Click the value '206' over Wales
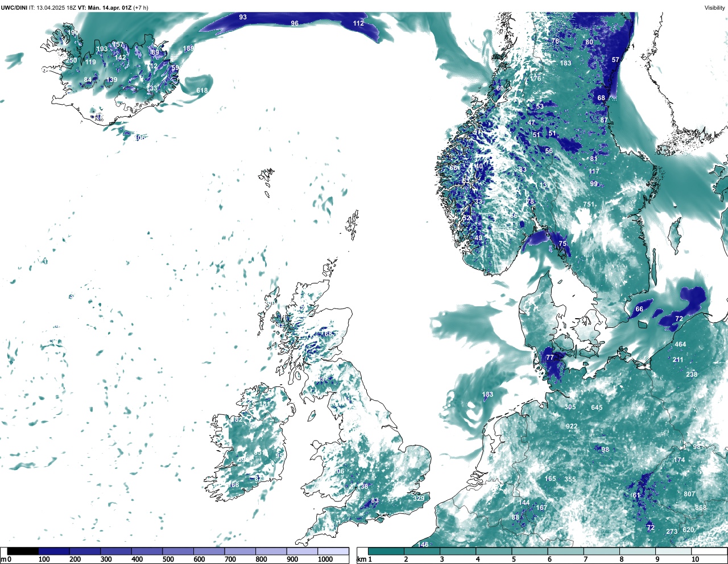Viewport: 728px width, 564px height. tap(339, 471)
